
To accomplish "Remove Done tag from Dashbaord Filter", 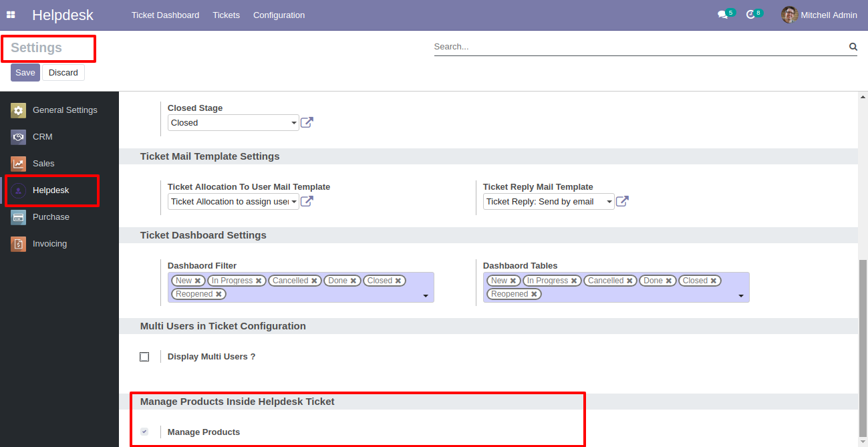I will pyautogui.click(x=353, y=281).
